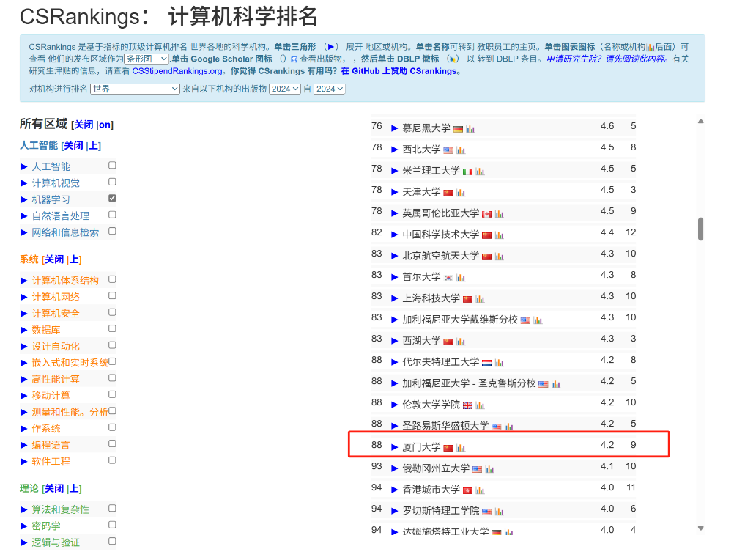Screen dimensions: 756x560
Task: Open the CSStipendRankings.org link
Action: tap(177, 71)
